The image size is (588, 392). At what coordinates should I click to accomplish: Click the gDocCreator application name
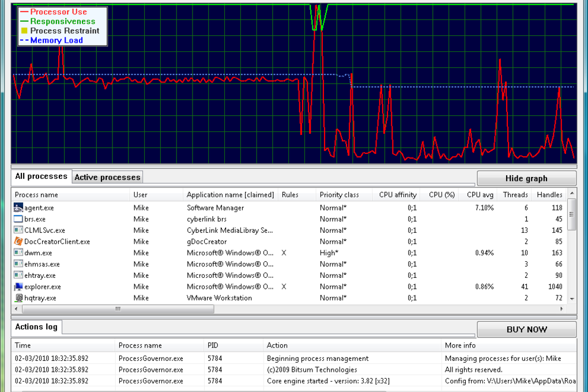[x=206, y=242]
